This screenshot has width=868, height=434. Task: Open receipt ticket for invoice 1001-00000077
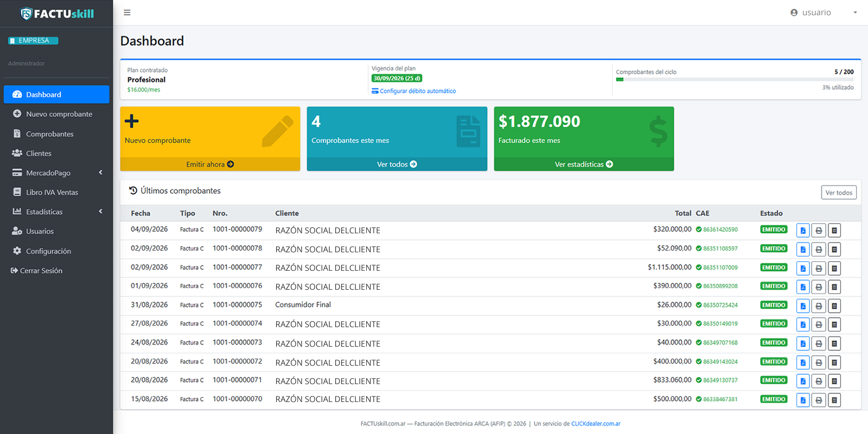[x=834, y=268]
